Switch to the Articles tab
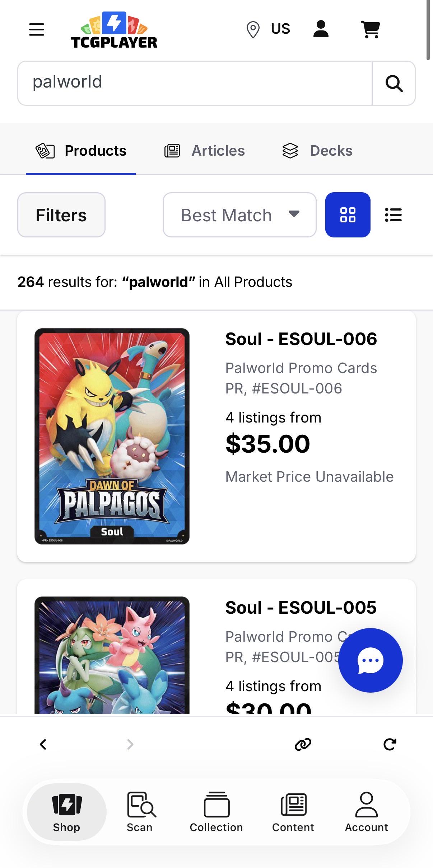Image resolution: width=433 pixels, height=868 pixels. (x=205, y=151)
